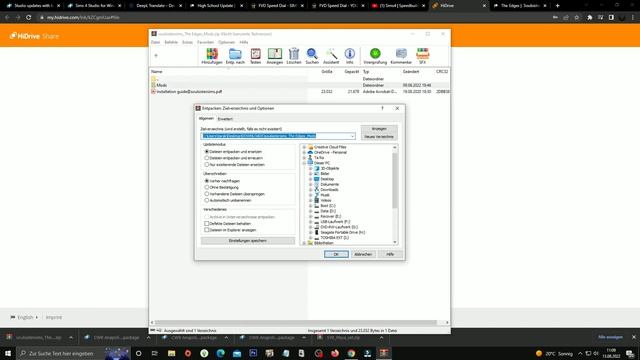Click the Hilfe button in dialog
This screenshot has width=640, height=360.
tap(390, 254)
